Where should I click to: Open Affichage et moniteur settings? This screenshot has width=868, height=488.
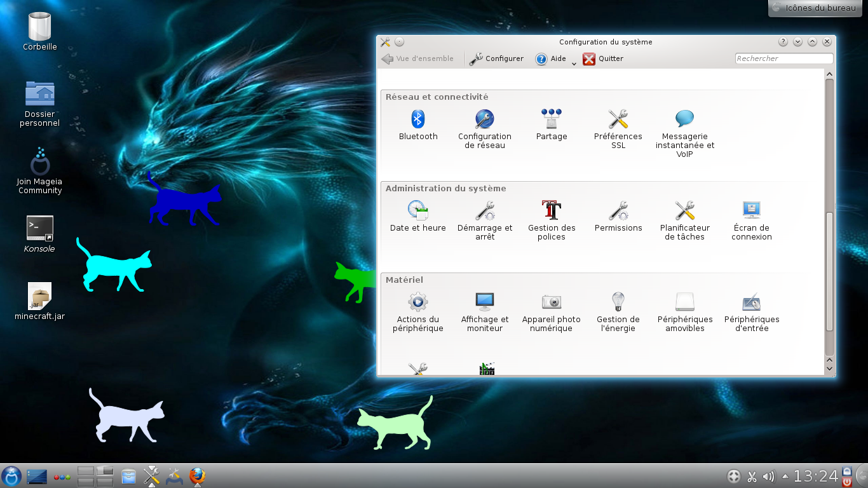point(485,313)
